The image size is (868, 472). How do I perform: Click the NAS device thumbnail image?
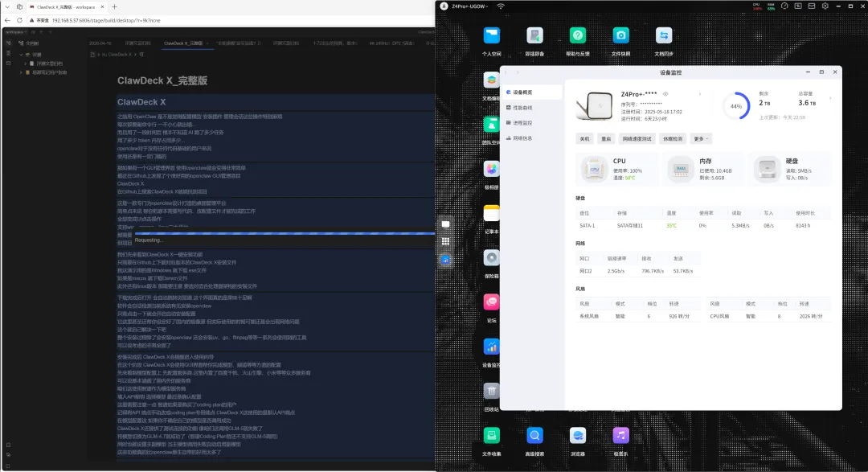click(595, 105)
